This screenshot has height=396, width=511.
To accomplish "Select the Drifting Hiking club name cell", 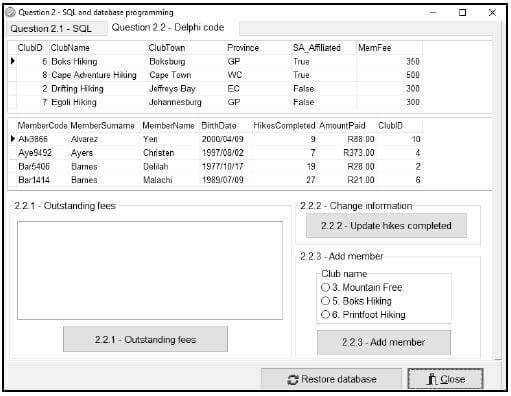I will point(98,89).
